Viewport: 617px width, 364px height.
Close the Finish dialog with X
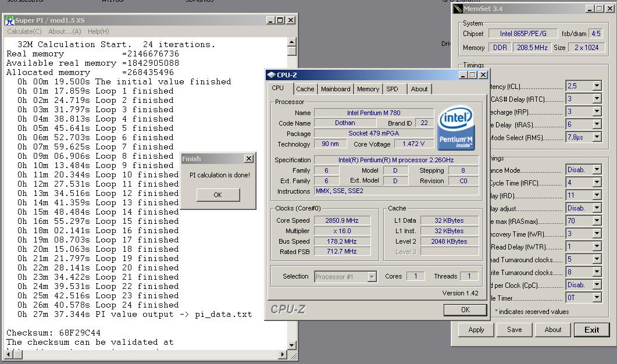(249, 159)
